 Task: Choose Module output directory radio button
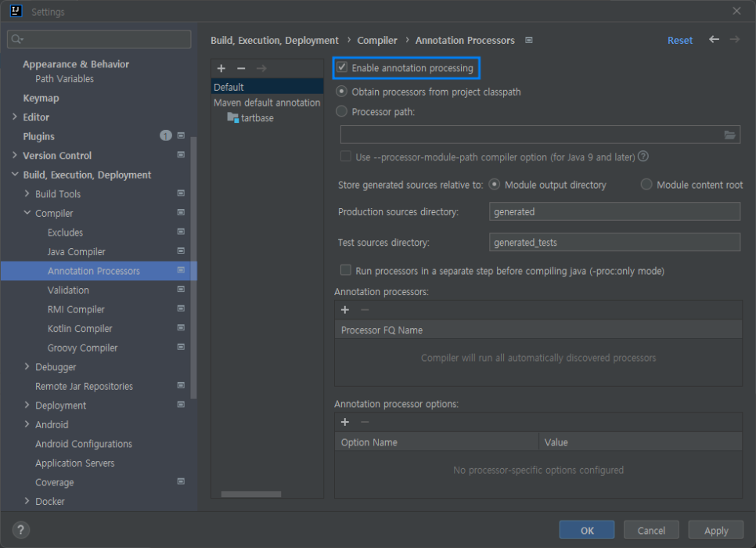[494, 184]
